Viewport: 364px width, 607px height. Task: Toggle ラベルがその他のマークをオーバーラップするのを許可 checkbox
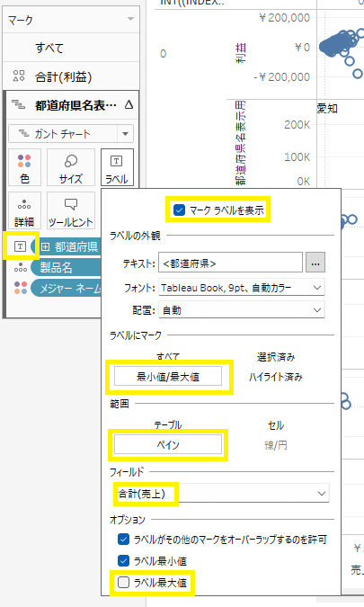(x=123, y=540)
